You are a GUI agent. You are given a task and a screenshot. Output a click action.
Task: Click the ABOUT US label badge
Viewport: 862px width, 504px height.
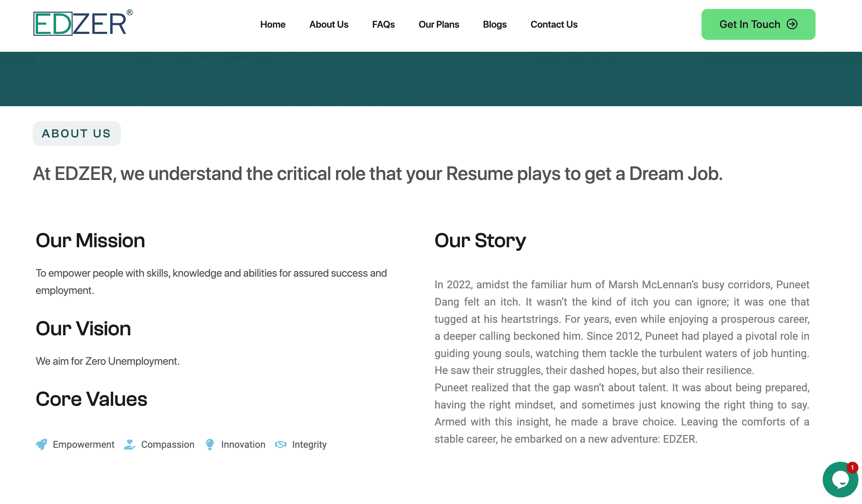pos(76,133)
